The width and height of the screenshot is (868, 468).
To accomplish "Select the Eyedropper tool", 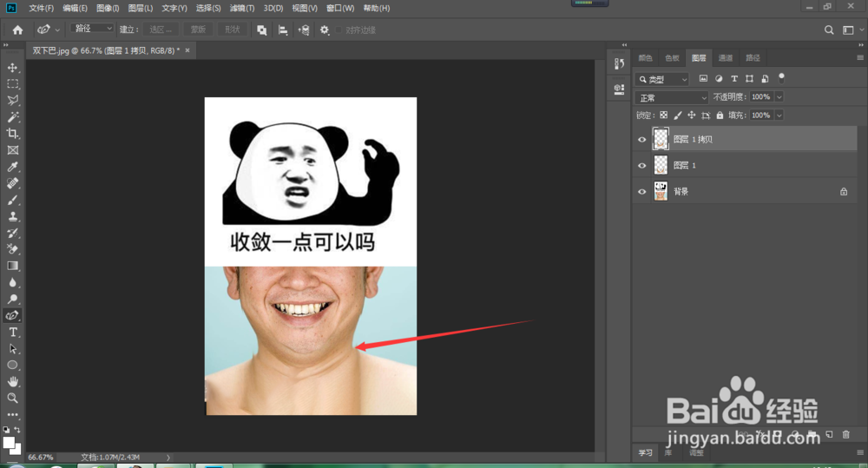I will (12, 167).
